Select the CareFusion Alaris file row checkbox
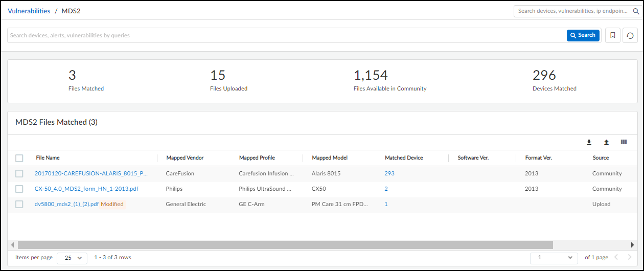644x271 pixels. coord(19,173)
